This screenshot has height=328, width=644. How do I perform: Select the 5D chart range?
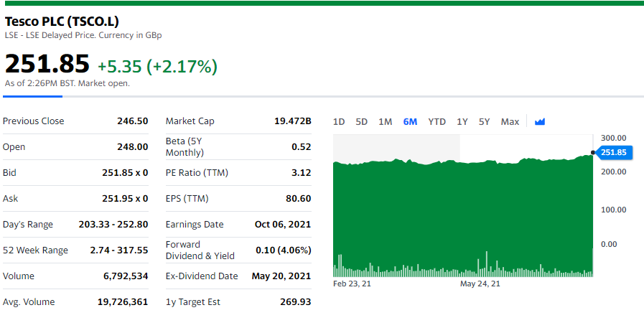coord(361,121)
